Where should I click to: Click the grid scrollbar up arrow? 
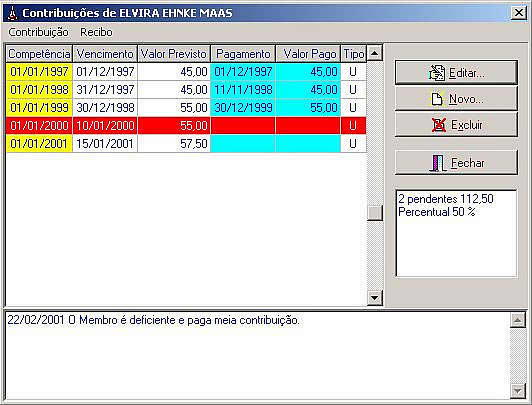(x=375, y=53)
